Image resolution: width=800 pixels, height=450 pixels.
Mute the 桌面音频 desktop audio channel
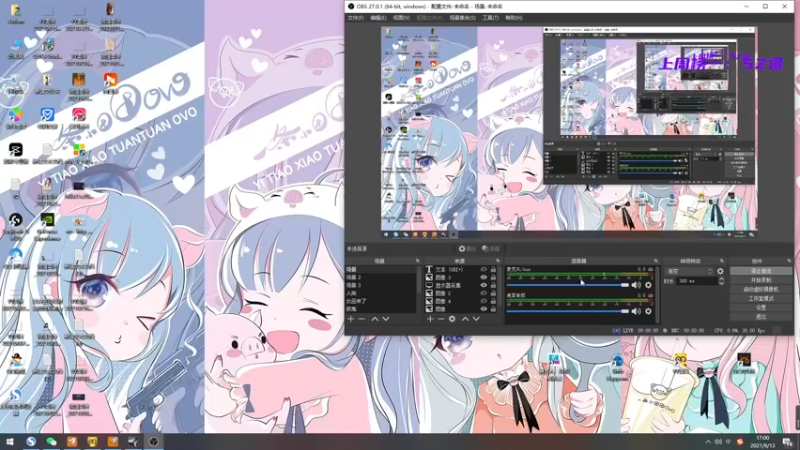(x=636, y=311)
